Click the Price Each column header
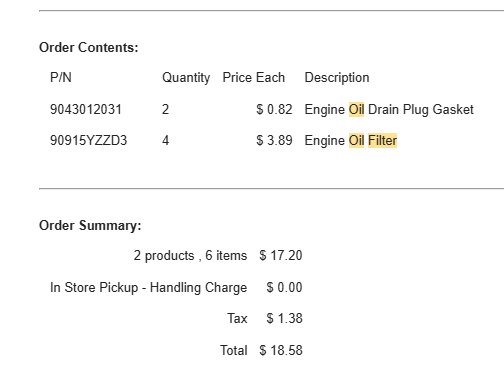 click(x=254, y=77)
